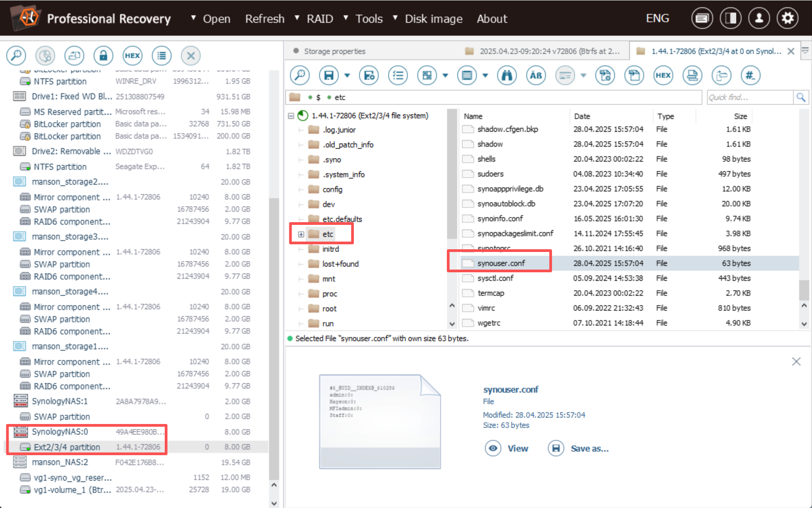Image resolution: width=812 pixels, height=508 pixels.
Task: Click the panel layout icon in title bar
Action: [x=730, y=19]
